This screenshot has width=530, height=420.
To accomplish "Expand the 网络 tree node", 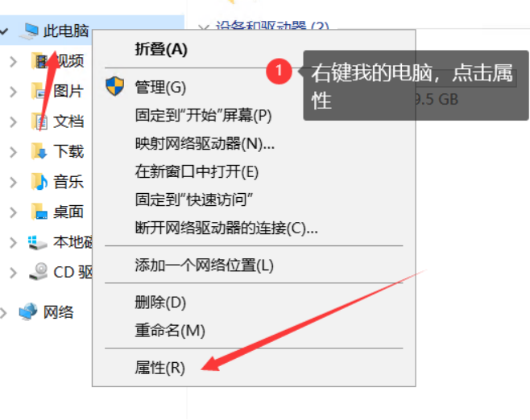I will [x=3, y=313].
